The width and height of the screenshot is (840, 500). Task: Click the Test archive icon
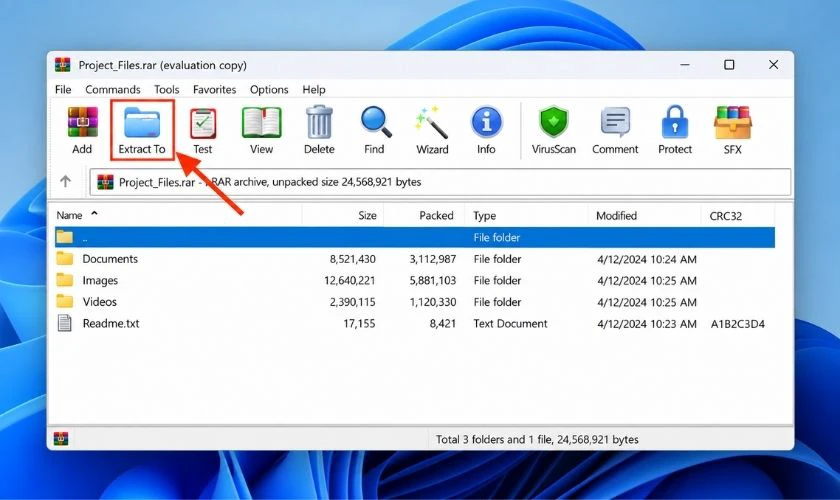pos(203,123)
